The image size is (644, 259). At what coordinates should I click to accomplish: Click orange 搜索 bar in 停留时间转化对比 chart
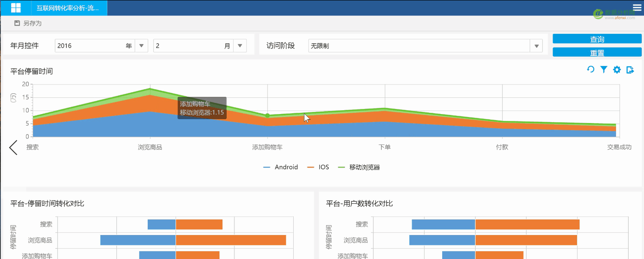(x=199, y=224)
